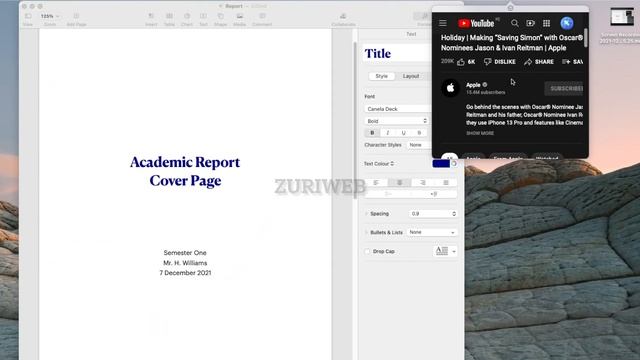Click the Mr. H. Williams text line
640x360 pixels.
tap(185, 263)
